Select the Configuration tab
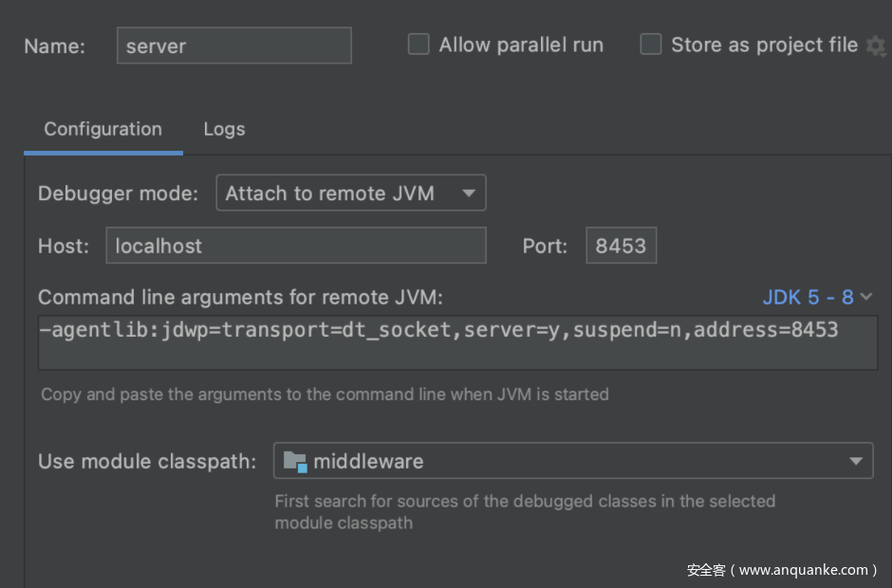Image resolution: width=892 pixels, height=588 pixels. tap(102, 130)
